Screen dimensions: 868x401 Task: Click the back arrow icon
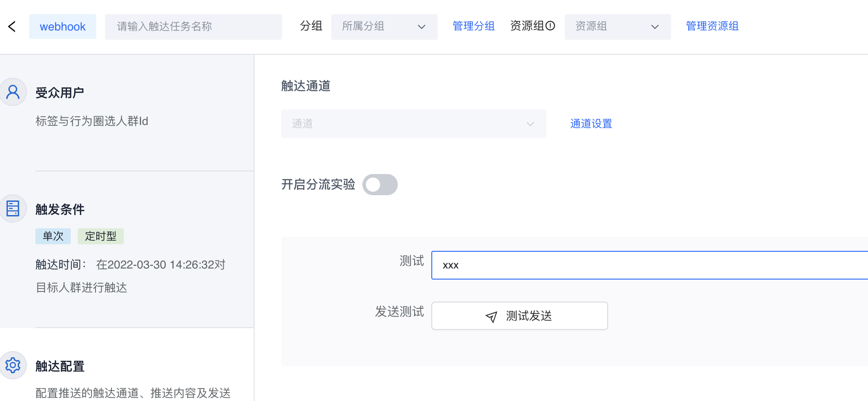pyautogui.click(x=12, y=26)
